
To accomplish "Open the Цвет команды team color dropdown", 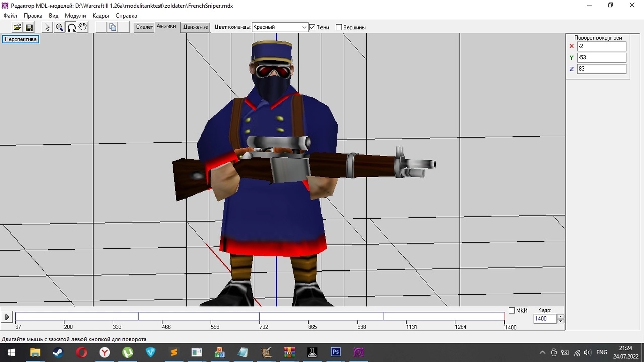I will click(280, 27).
